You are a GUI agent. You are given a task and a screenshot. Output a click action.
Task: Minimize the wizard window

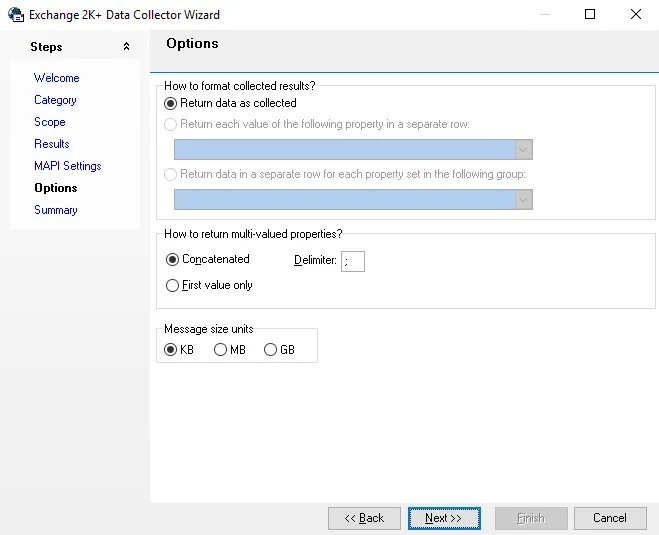545,14
